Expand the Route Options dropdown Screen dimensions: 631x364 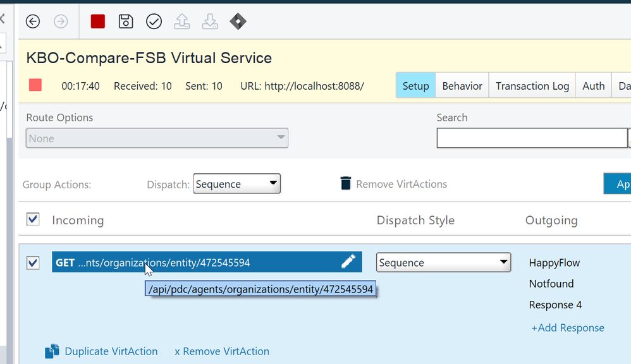pyautogui.click(x=157, y=138)
